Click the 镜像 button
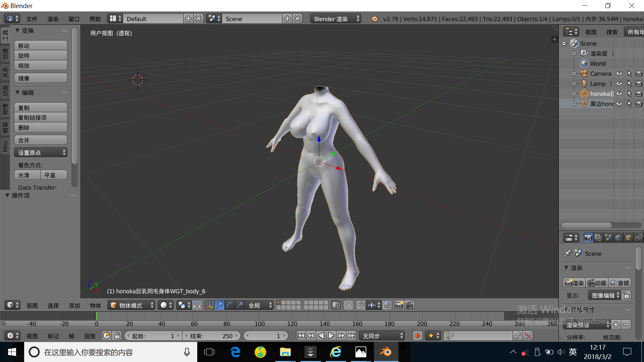Viewport: 644px width, 362px height. pos(41,78)
